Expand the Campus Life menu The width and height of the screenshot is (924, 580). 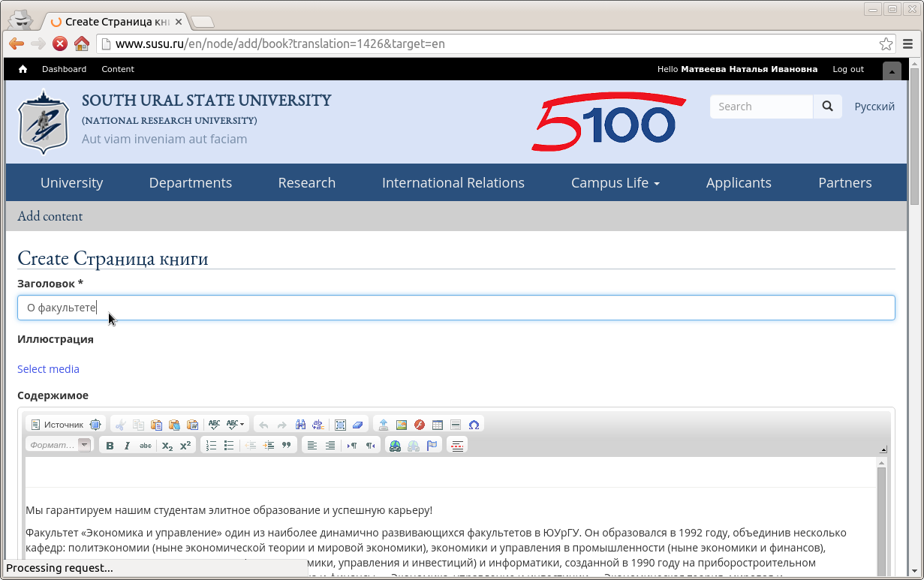[x=615, y=183]
